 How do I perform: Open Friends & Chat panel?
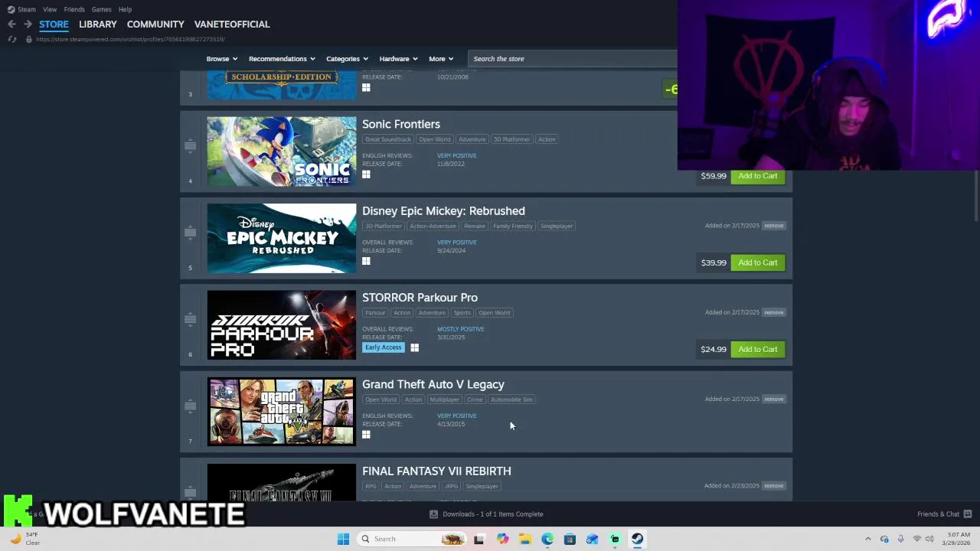tap(944, 514)
